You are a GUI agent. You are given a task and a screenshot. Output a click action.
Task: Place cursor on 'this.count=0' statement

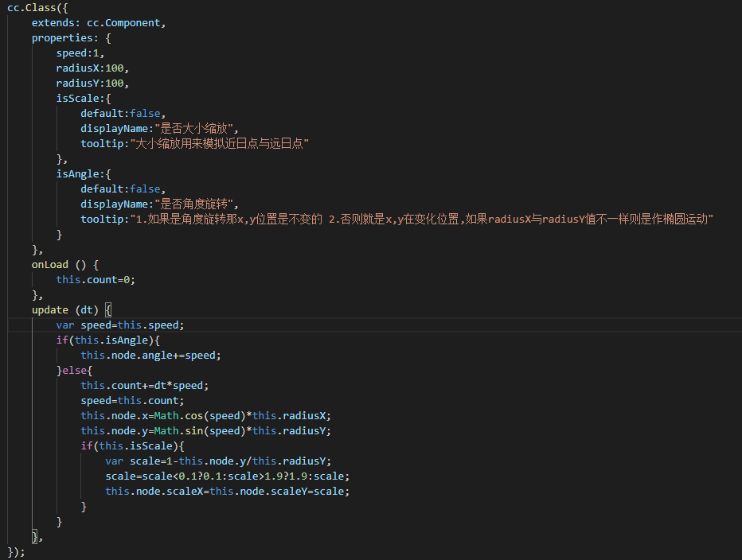pos(96,279)
